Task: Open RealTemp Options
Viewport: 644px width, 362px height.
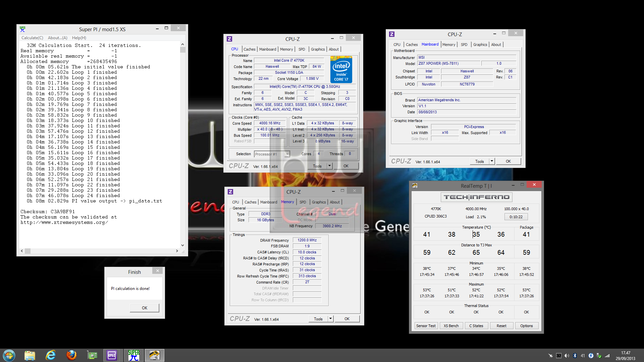Action: tap(527, 326)
